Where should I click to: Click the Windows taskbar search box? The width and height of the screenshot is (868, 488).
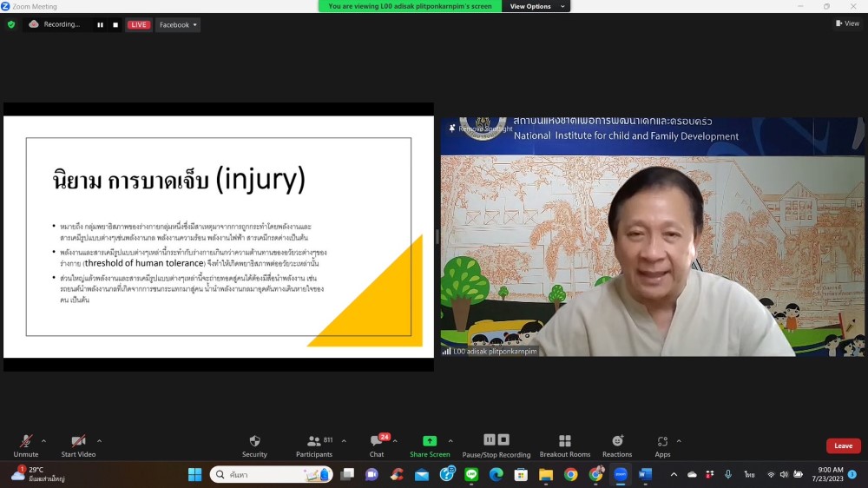pyautogui.click(x=271, y=474)
